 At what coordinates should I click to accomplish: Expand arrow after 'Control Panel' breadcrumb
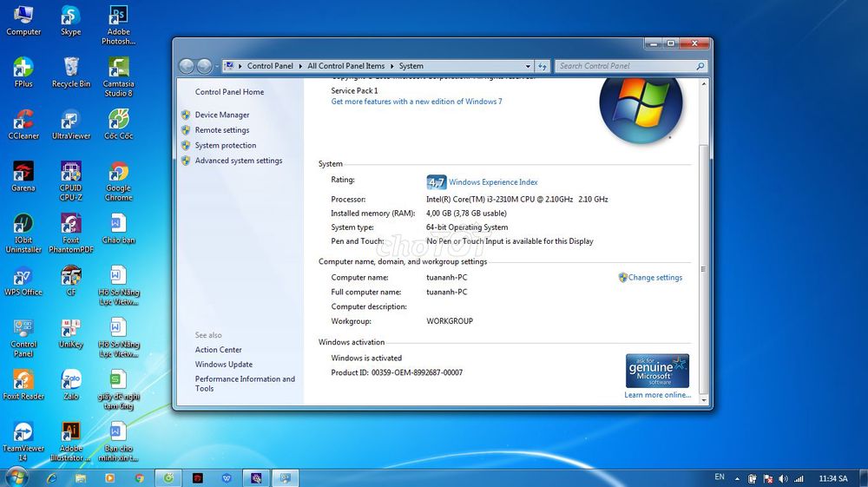click(300, 66)
